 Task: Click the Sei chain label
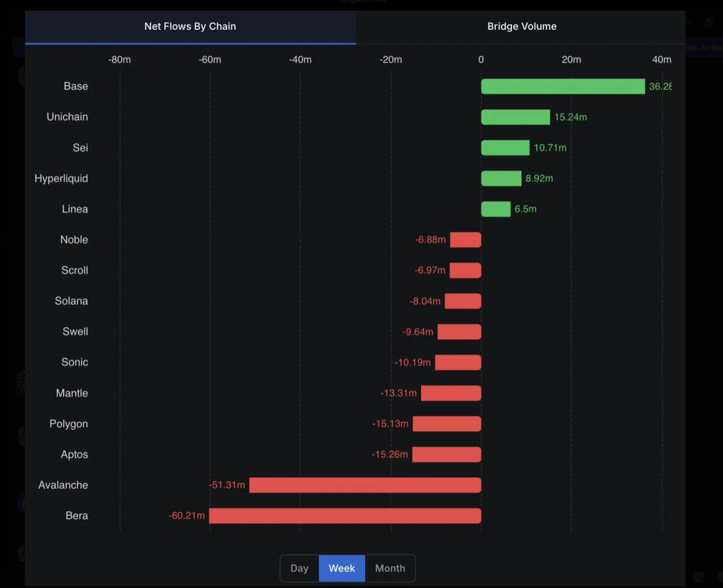pos(80,148)
